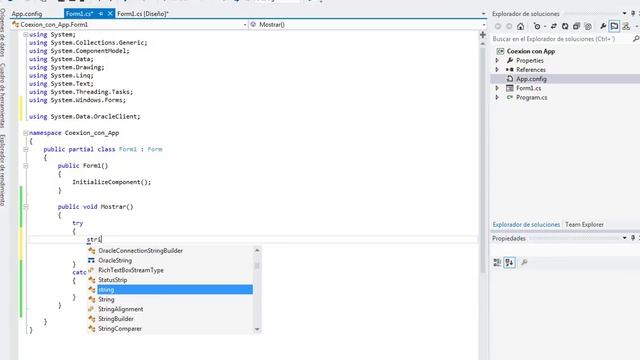Screen dimensions: 640x360
Task: Switch Propiedades to Categorized view
Action: (x=497, y=262)
